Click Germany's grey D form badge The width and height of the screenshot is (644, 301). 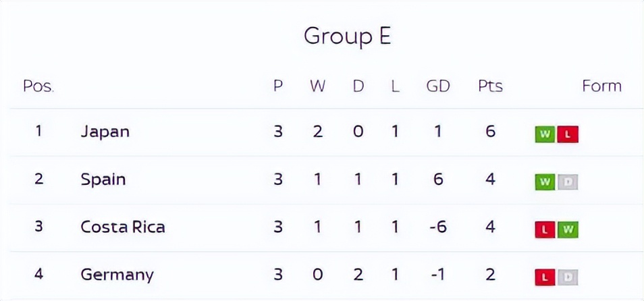(x=568, y=277)
